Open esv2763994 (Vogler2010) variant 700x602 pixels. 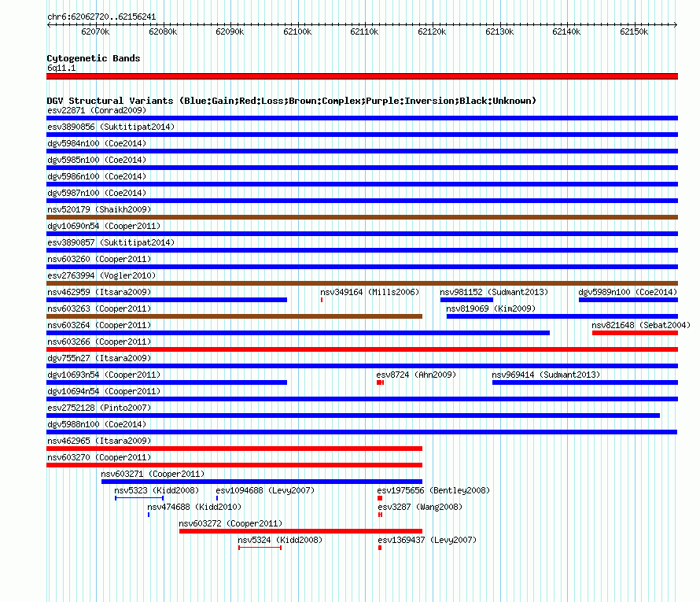click(101, 275)
